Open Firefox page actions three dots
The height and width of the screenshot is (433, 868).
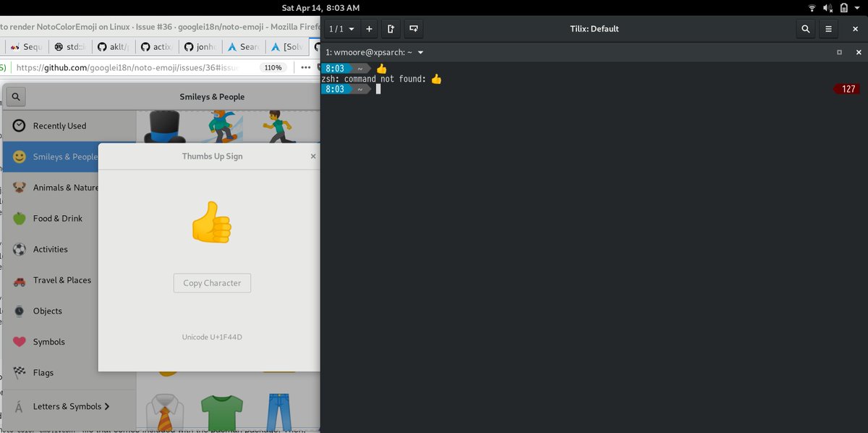click(306, 67)
